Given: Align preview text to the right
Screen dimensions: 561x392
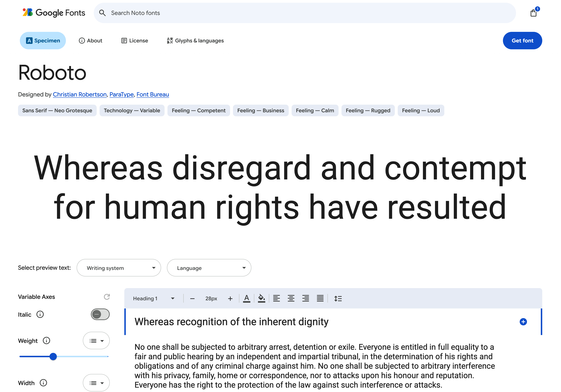Looking at the screenshot, I should [x=305, y=298].
